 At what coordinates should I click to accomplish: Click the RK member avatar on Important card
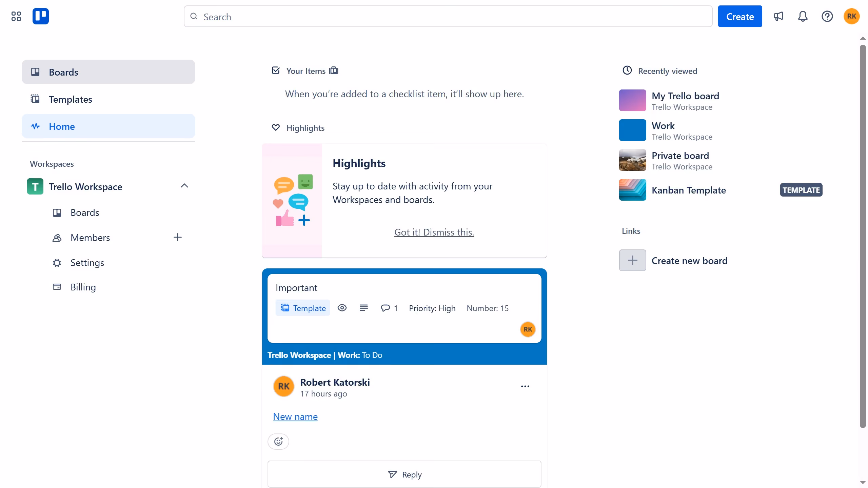pos(528,329)
